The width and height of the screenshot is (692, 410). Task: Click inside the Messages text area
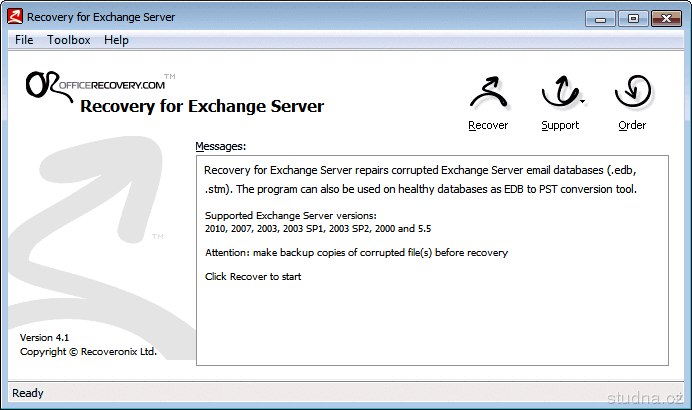(430, 320)
